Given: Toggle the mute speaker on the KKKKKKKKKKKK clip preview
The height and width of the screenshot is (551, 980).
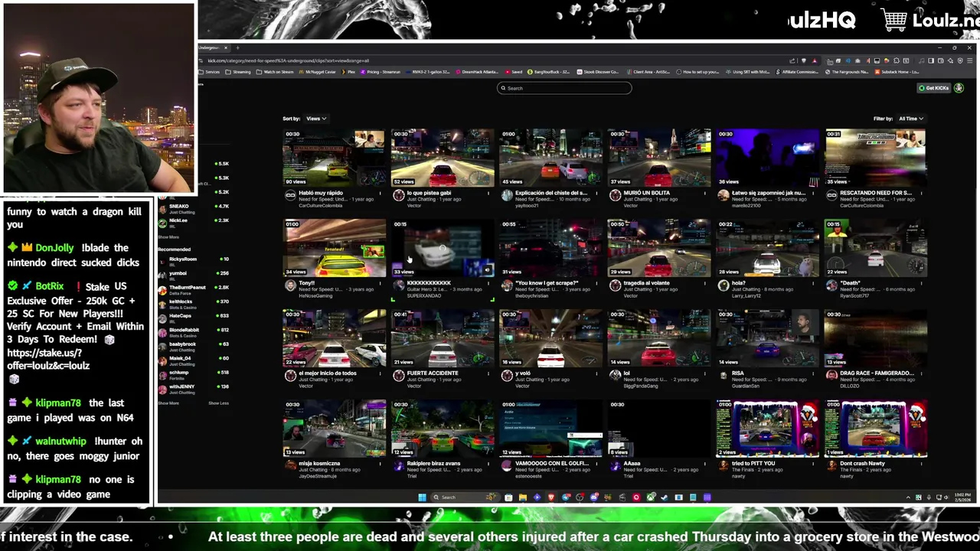Looking at the screenshot, I should click(x=487, y=269).
